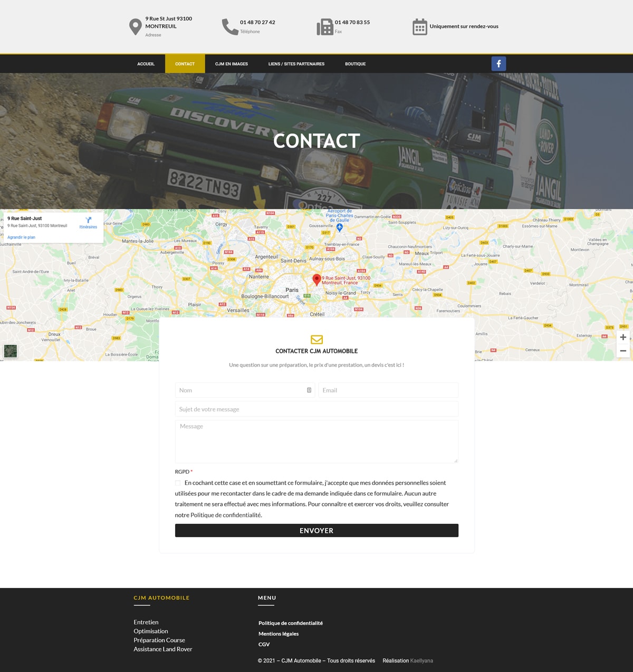The height and width of the screenshot is (672, 633).
Task: Click the Dreux label on the map
Action: click(54, 334)
